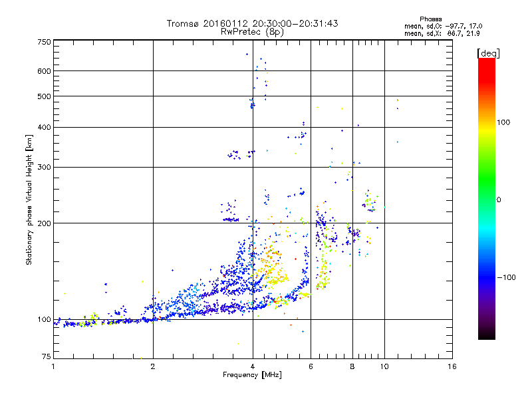Click the '[deg]' colorbar unit label

click(488, 53)
